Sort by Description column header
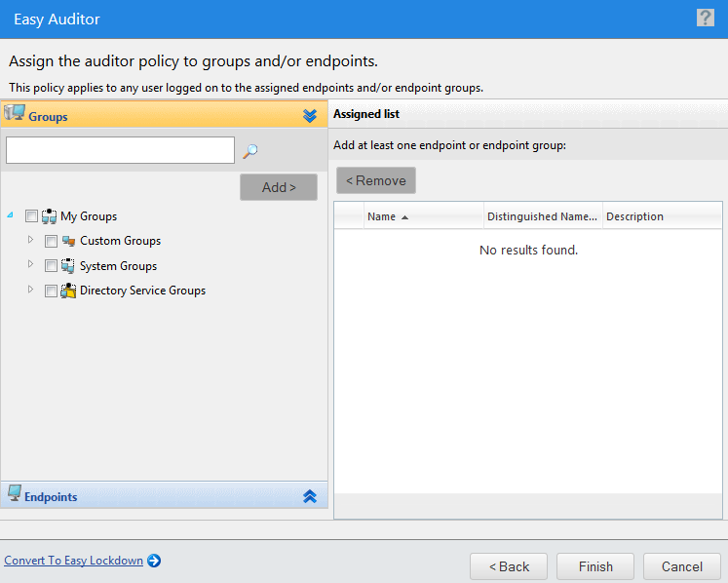The width and height of the screenshot is (728, 583). point(663,216)
